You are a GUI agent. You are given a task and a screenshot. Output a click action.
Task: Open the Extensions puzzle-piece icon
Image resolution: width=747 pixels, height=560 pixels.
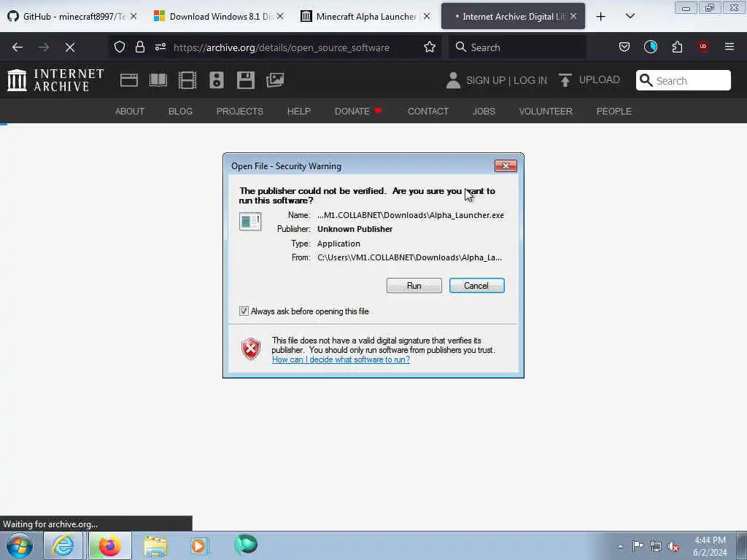tap(677, 47)
